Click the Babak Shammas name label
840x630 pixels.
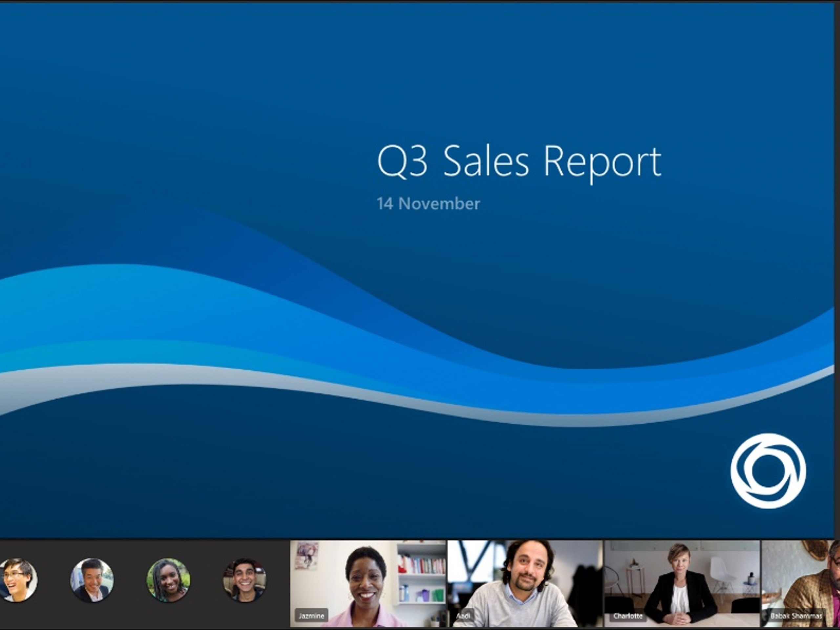point(796,616)
